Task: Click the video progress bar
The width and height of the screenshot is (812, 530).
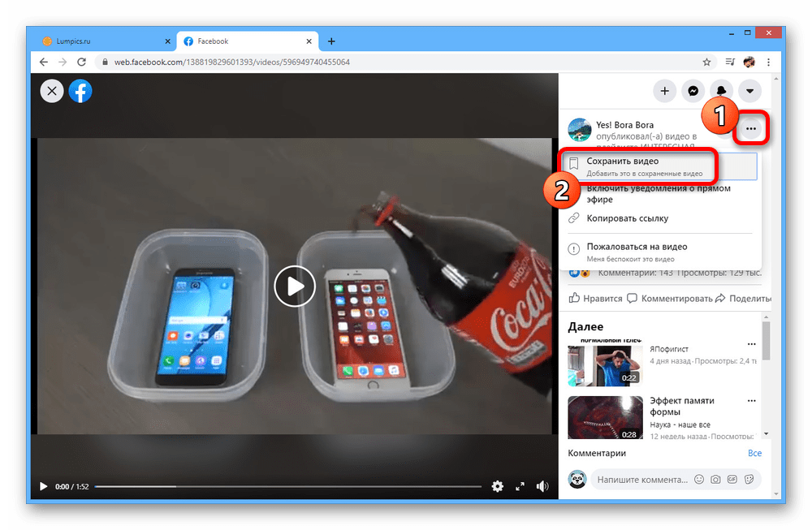Action: [284, 486]
